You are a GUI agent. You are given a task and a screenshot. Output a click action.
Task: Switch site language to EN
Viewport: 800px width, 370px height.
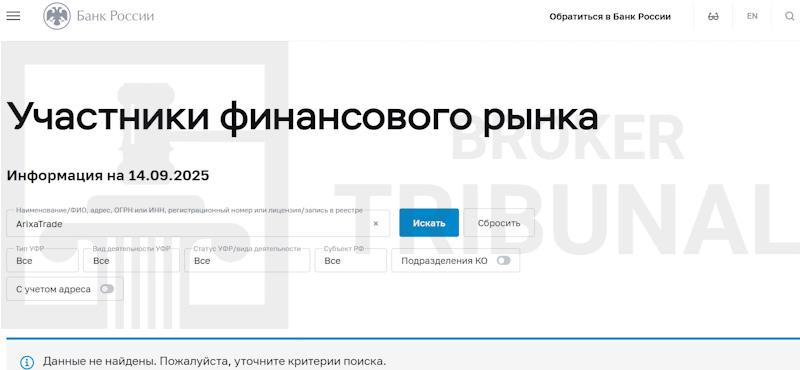click(752, 16)
